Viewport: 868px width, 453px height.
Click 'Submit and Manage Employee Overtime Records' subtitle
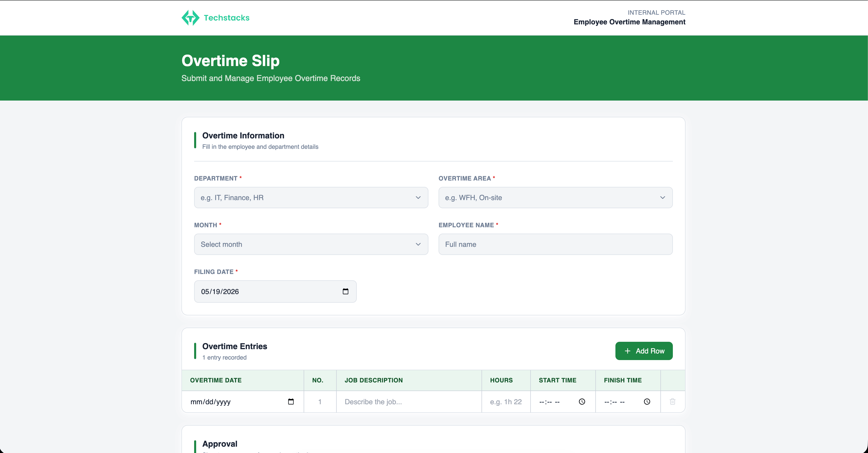point(271,78)
